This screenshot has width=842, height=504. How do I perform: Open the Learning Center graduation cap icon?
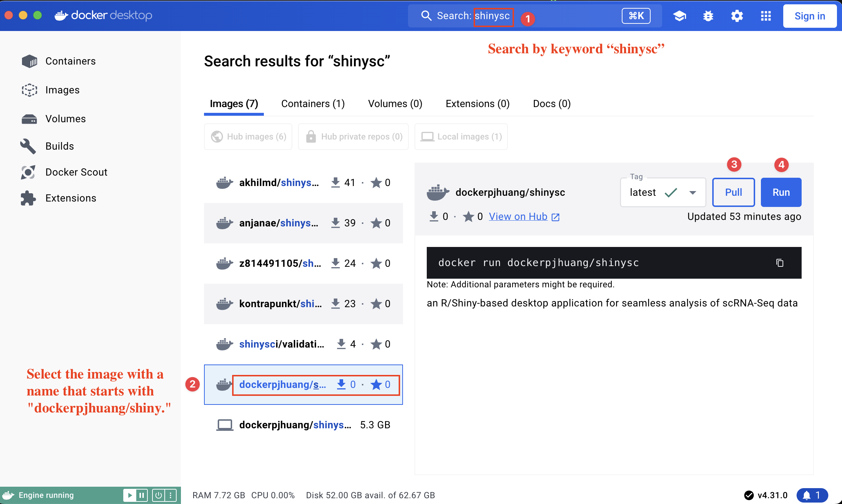(679, 16)
